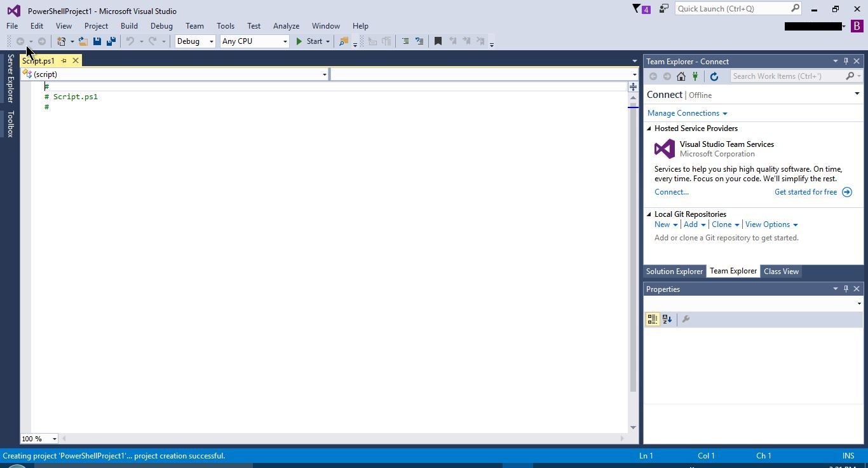Switch to the Solution Explorer tab
This screenshot has height=468, width=868.
[674, 272]
